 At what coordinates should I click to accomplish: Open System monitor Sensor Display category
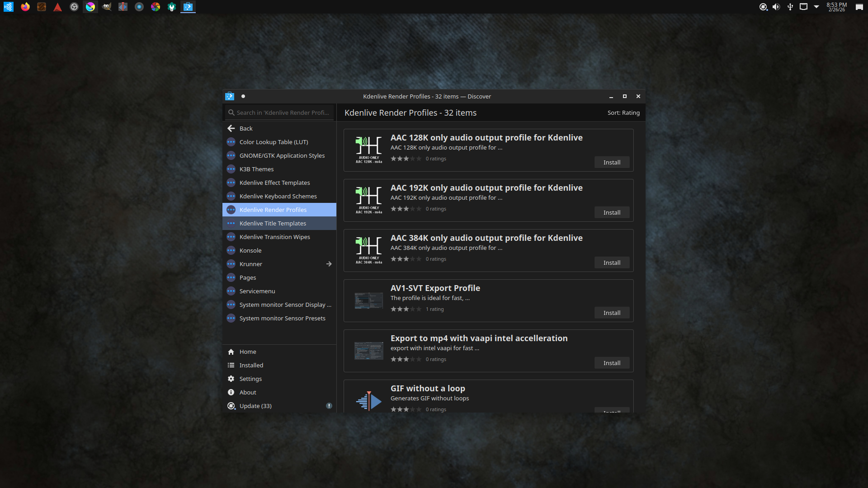[x=279, y=305]
